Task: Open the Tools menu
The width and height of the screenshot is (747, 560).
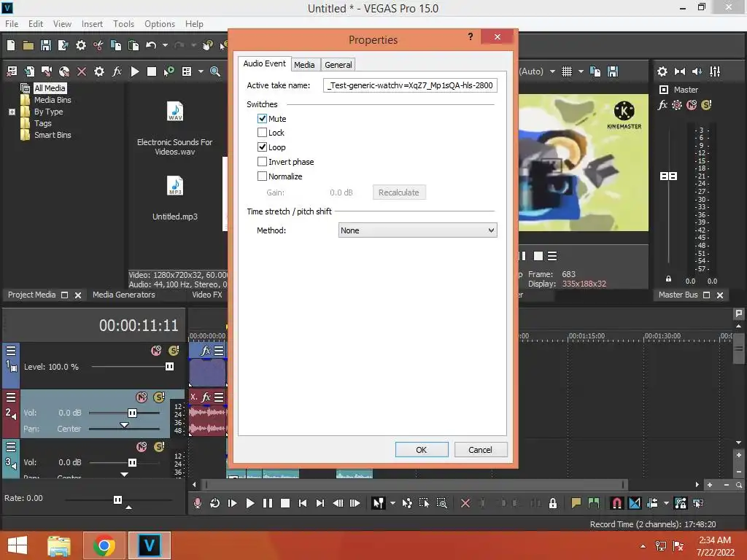Action: (123, 24)
